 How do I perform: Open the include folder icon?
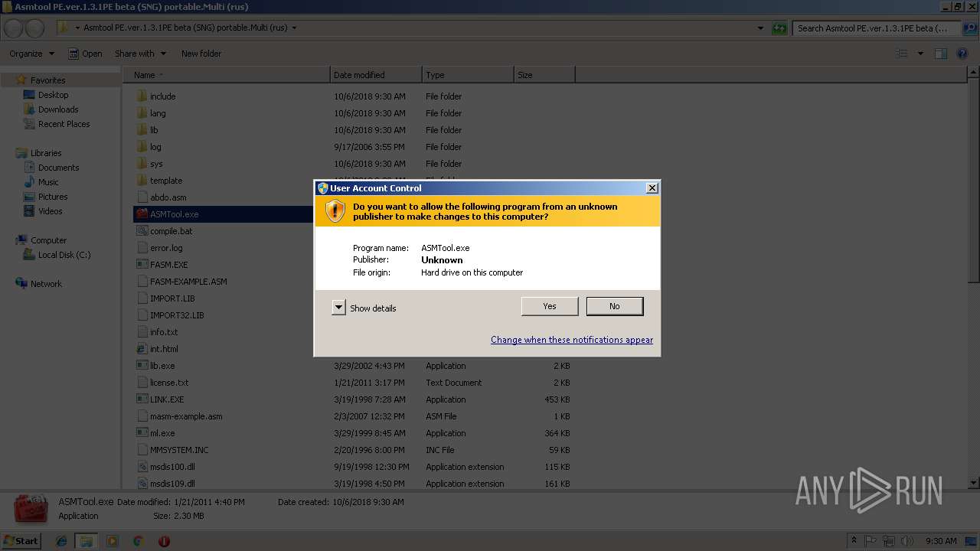coord(142,96)
